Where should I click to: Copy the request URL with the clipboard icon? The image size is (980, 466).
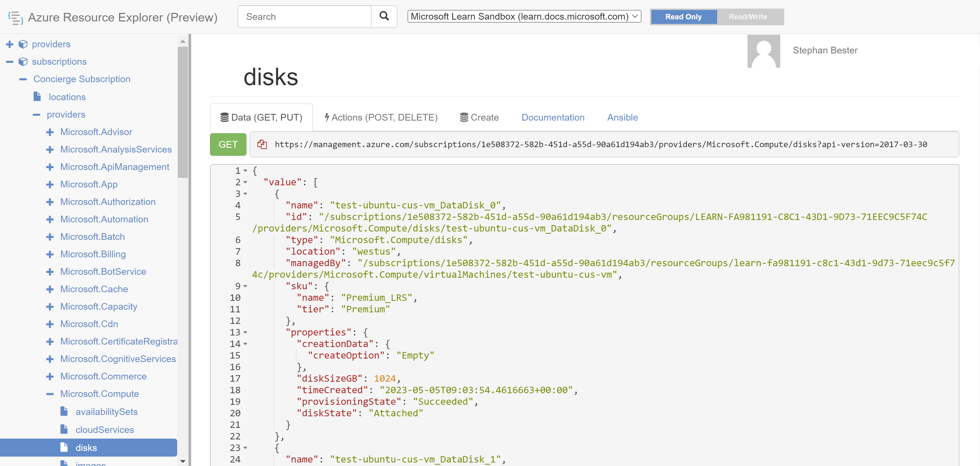(262, 144)
